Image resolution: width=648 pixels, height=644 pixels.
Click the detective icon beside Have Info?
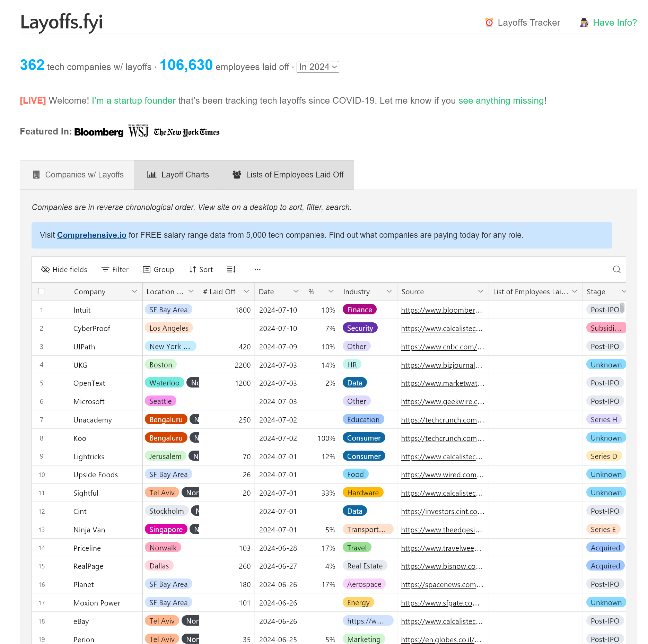[x=584, y=23]
